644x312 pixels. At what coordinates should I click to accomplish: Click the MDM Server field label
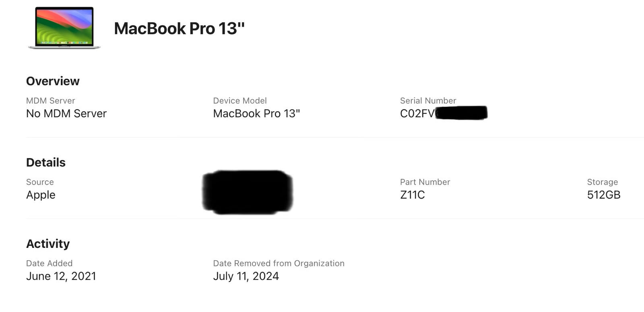pos(50,101)
